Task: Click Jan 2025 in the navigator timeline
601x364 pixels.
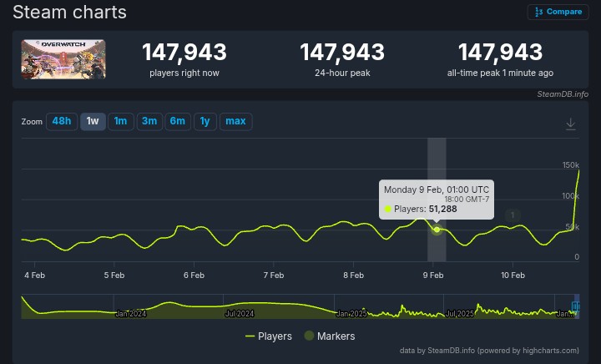Action: point(351,313)
